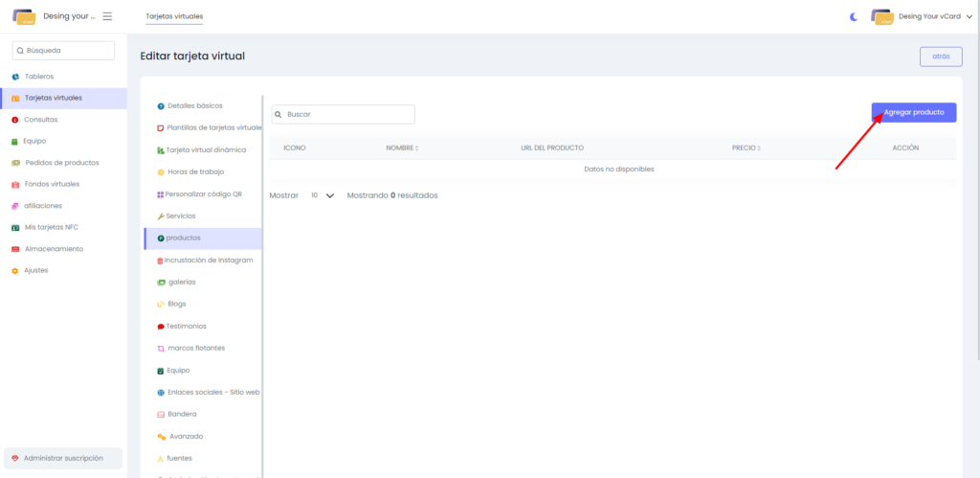Click the Agregar producto button
This screenshot has width=980, height=478.
(913, 112)
